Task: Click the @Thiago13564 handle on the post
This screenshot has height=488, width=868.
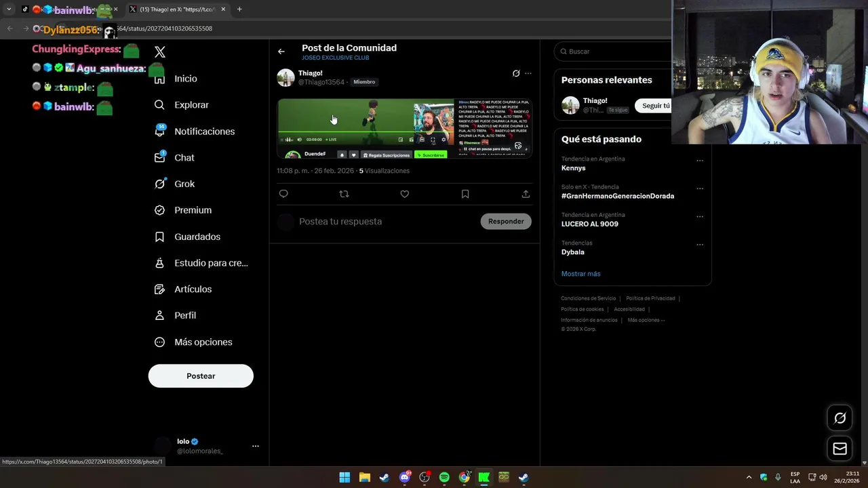Action: (x=321, y=82)
